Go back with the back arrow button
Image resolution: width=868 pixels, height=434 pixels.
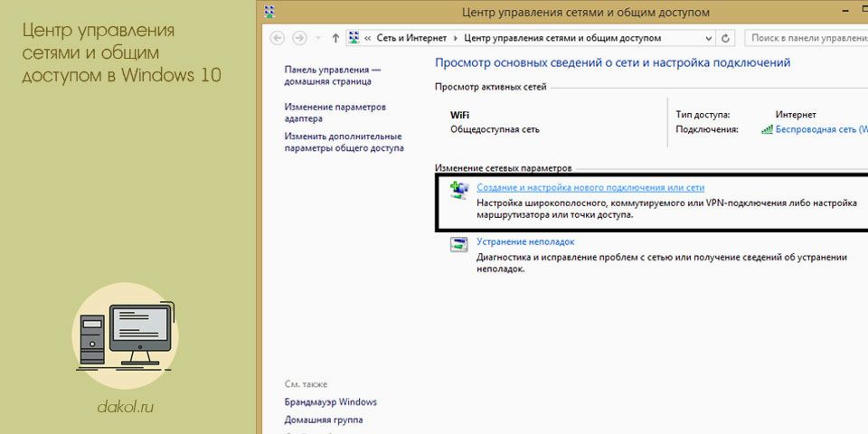[x=278, y=38]
